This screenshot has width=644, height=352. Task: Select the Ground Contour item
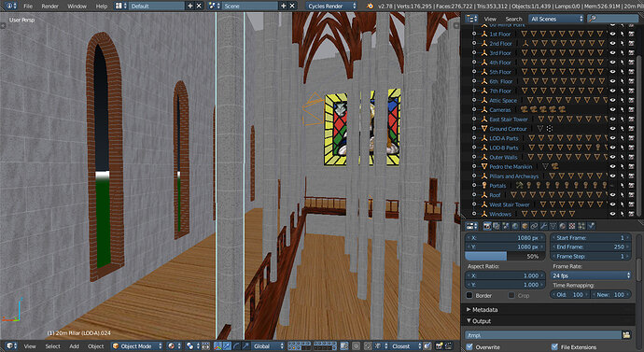(508, 129)
